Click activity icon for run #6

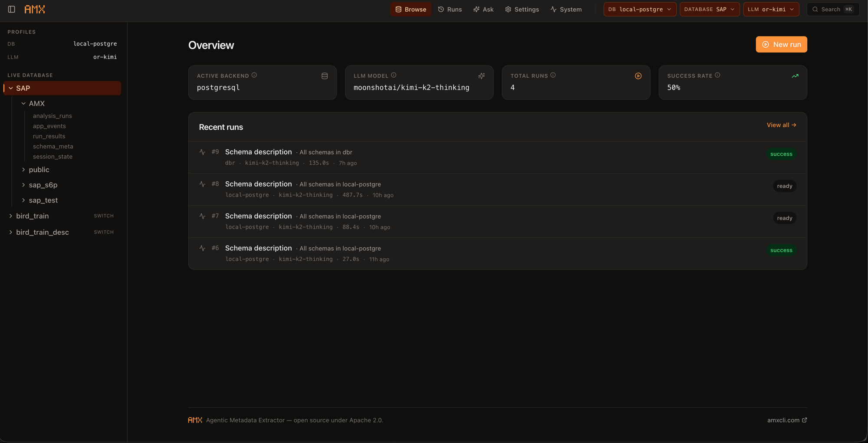(202, 248)
